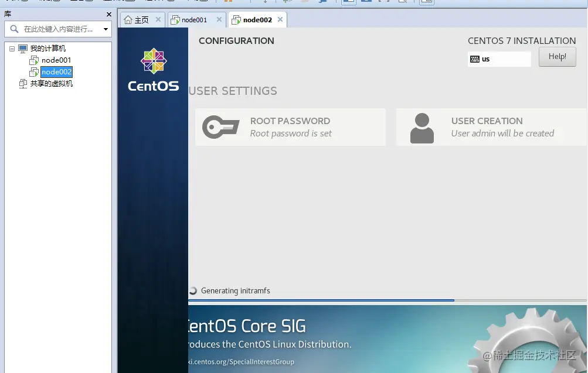
Task: Select 共享的虚拟机 in the library tree
Action: pyautogui.click(x=52, y=84)
